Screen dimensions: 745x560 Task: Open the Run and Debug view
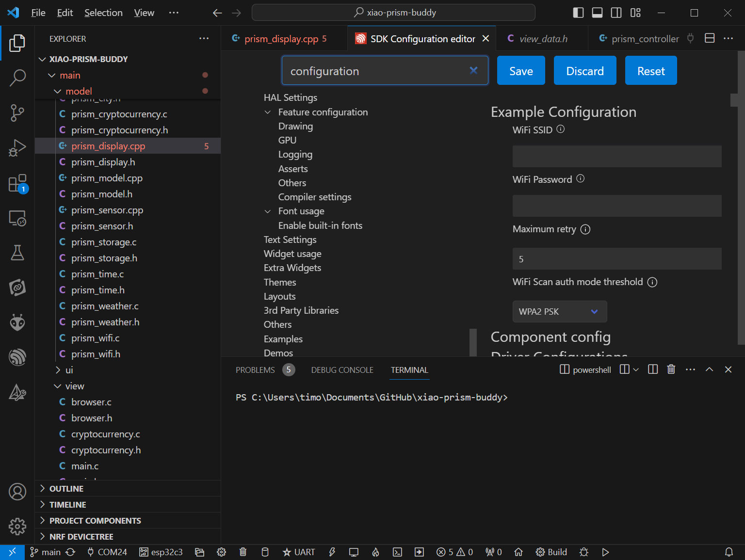[17, 148]
